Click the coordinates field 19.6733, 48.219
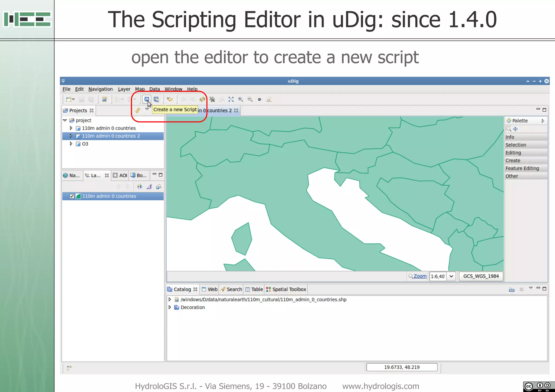The height and width of the screenshot is (392, 555). (x=402, y=367)
